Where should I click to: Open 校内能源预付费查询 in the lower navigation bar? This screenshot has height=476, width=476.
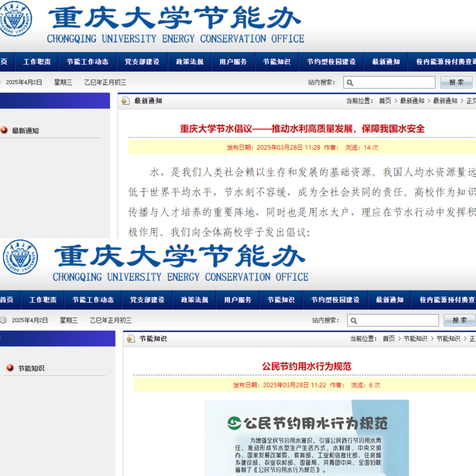point(444,300)
